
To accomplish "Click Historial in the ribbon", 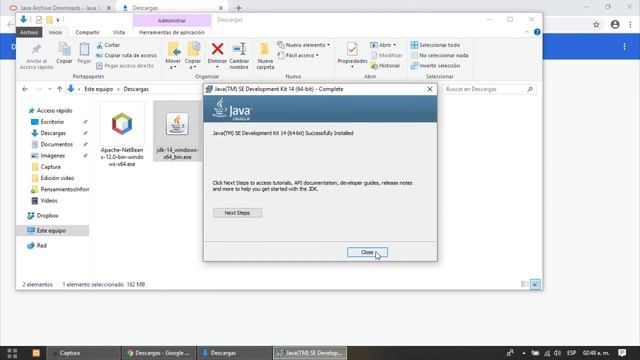I will pos(385,66).
